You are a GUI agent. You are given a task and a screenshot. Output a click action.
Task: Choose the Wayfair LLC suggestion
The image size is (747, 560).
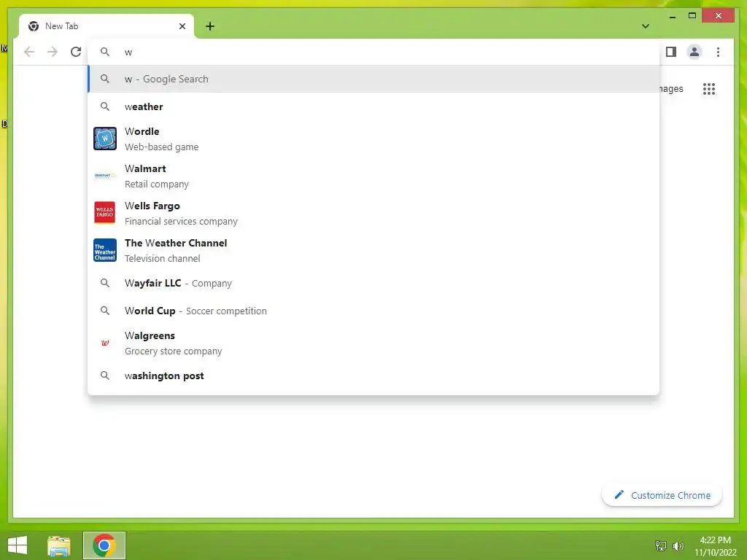(373, 284)
